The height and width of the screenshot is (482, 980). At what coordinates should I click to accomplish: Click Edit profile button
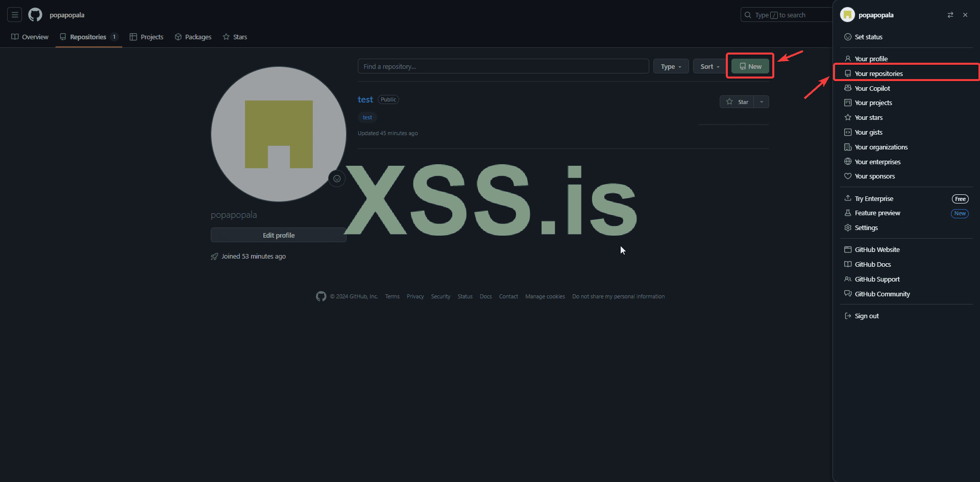[279, 235]
